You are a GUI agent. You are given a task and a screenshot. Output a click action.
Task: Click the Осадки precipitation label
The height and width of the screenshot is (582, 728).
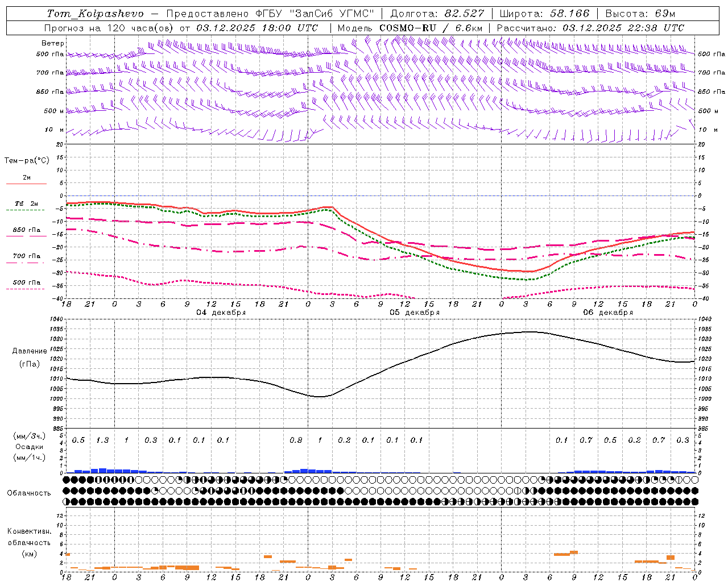tap(30, 447)
